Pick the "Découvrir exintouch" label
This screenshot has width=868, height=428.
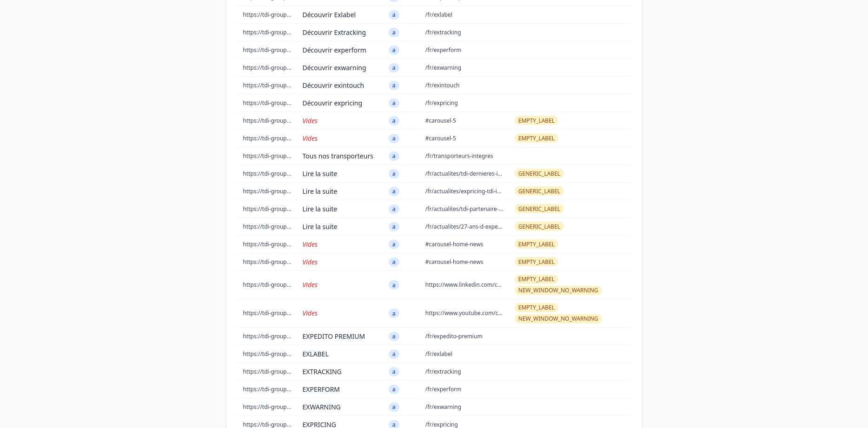(333, 86)
